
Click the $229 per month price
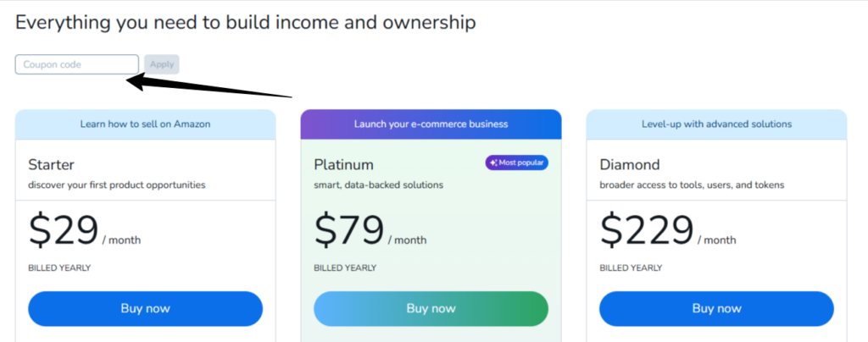pyautogui.click(x=668, y=230)
